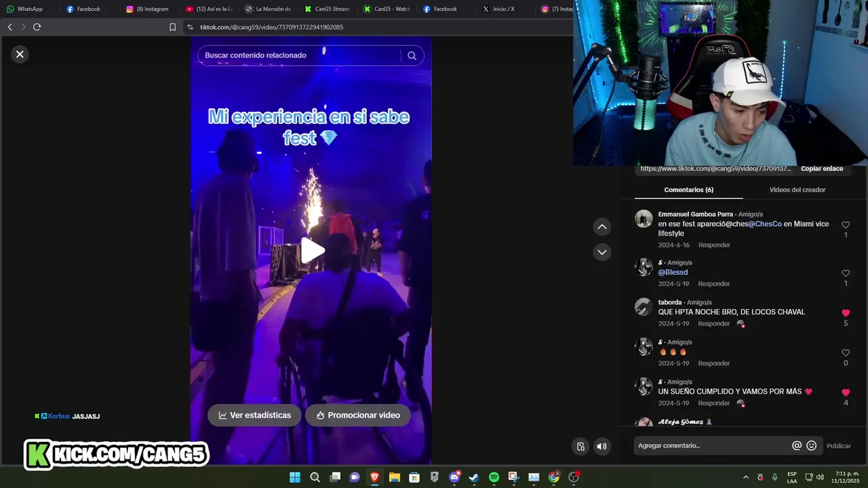Open the Windows Start menu
Image resolution: width=868 pixels, height=488 pixels.
coord(295,477)
